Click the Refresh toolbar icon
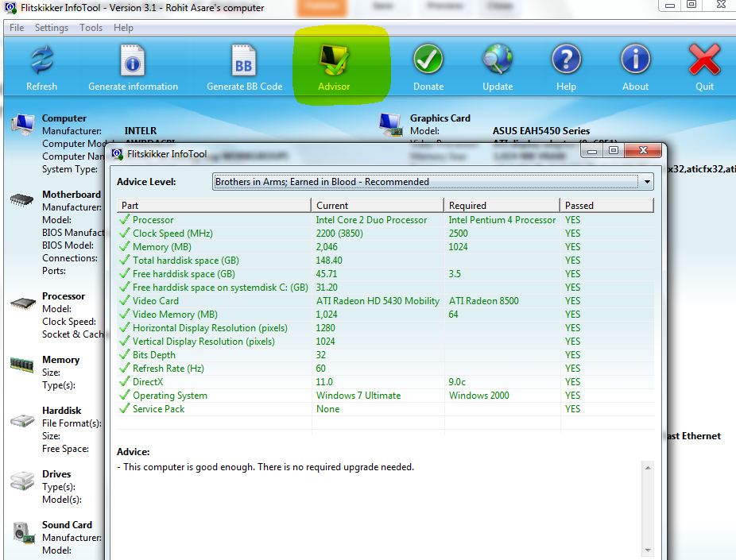Screen dimensions: 736x560 pyautogui.click(x=42, y=60)
